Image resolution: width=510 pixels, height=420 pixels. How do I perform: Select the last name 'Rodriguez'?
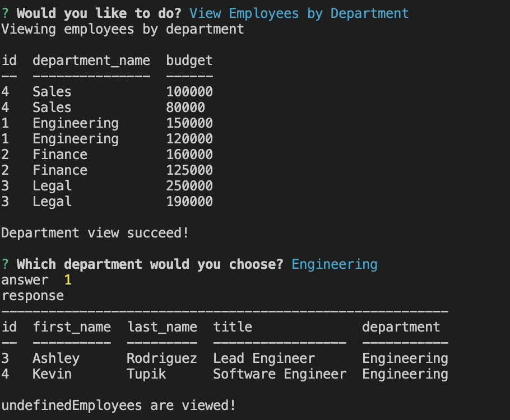162,359
